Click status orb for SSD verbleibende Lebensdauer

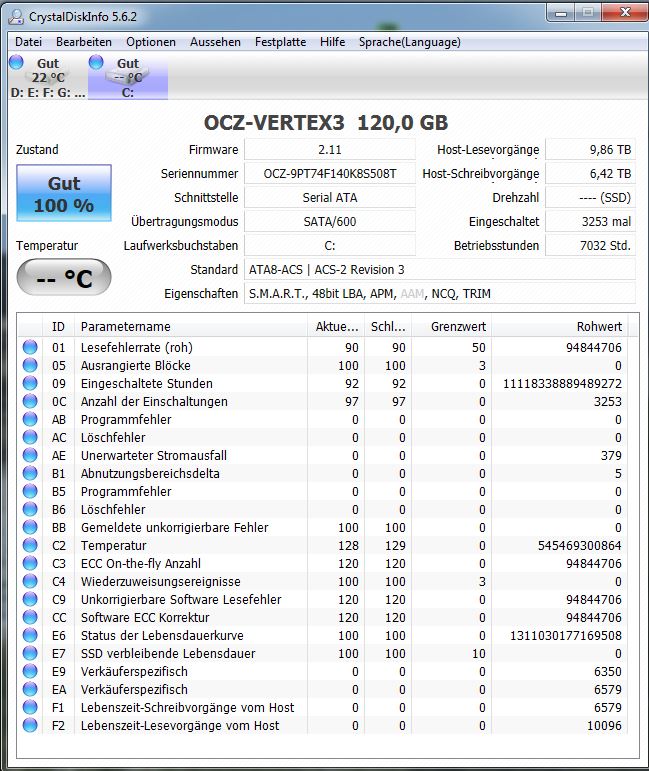coord(30,653)
